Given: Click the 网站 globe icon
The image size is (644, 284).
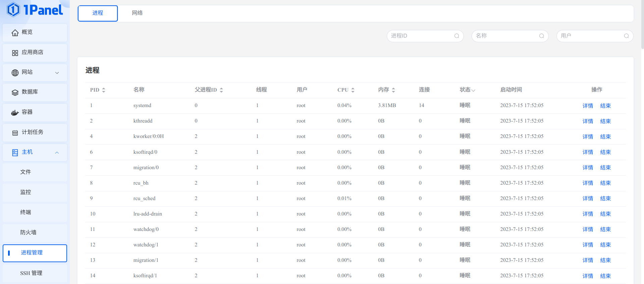Looking at the screenshot, I should click(15, 73).
